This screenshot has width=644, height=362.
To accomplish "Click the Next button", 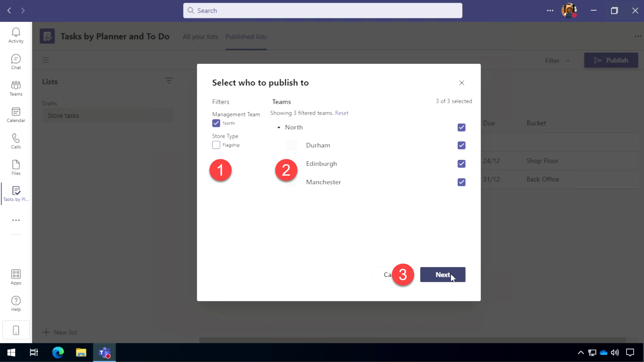I will tap(442, 275).
